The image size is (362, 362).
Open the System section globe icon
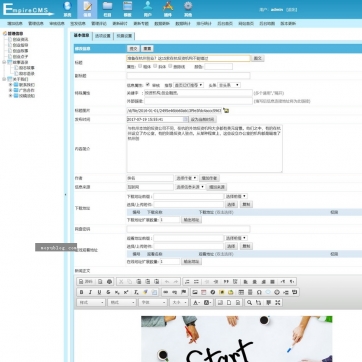coord(67,6)
